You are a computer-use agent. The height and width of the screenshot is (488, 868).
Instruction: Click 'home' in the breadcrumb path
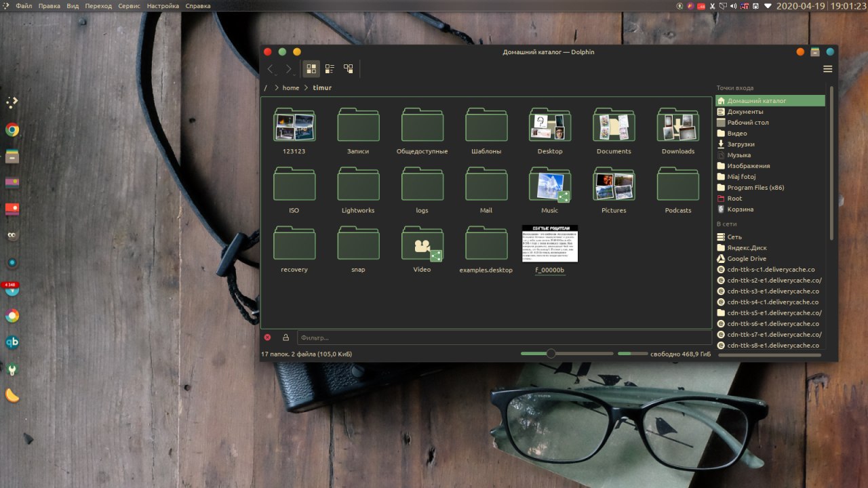291,87
